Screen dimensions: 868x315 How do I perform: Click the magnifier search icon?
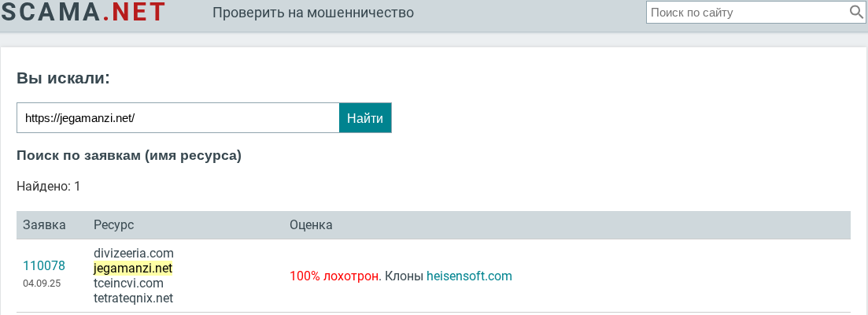[856, 12]
